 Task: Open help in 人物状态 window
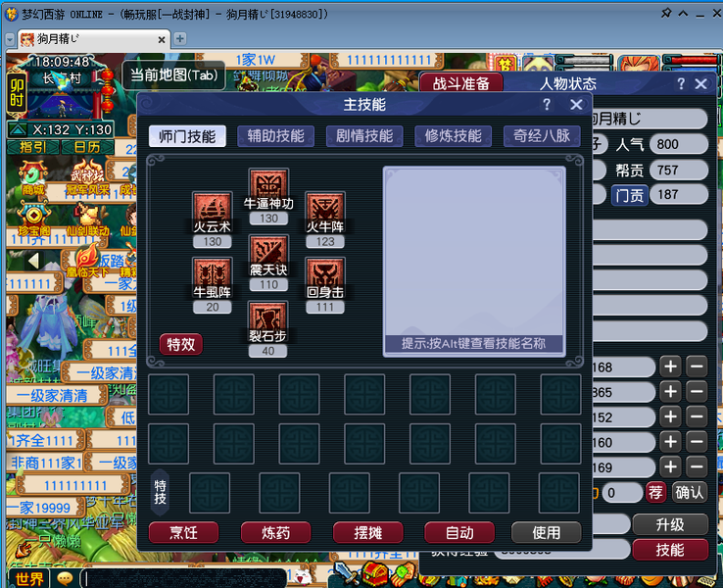(681, 83)
